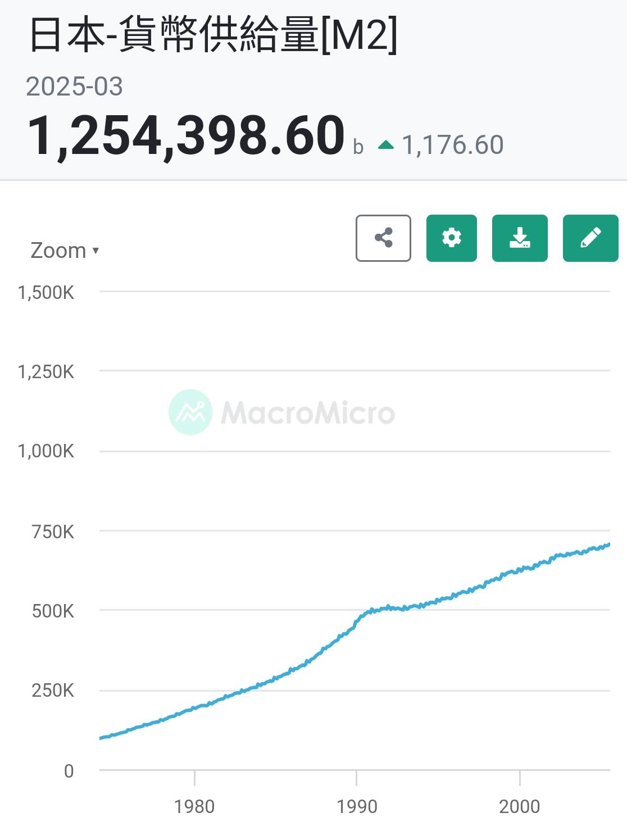Click the 1,000K y-axis label
The image size is (627, 840).
(x=46, y=451)
